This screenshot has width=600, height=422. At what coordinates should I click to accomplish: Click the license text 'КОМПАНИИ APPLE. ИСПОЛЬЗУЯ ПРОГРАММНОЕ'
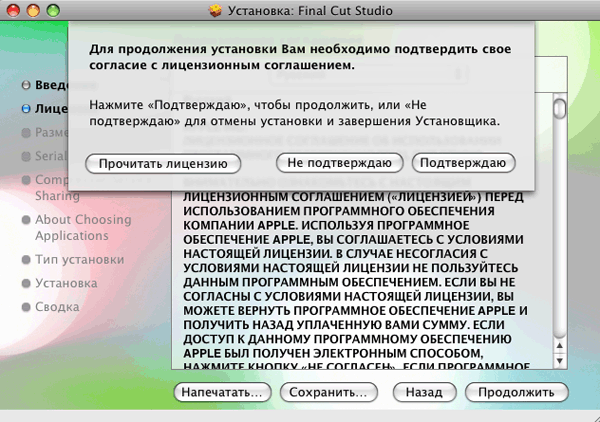point(326,225)
